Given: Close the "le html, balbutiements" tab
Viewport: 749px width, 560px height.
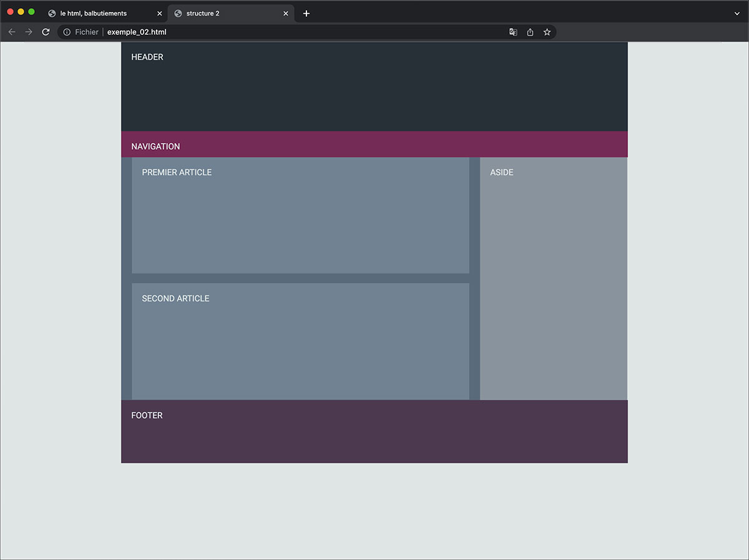Looking at the screenshot, I should (x=159, y=13).
